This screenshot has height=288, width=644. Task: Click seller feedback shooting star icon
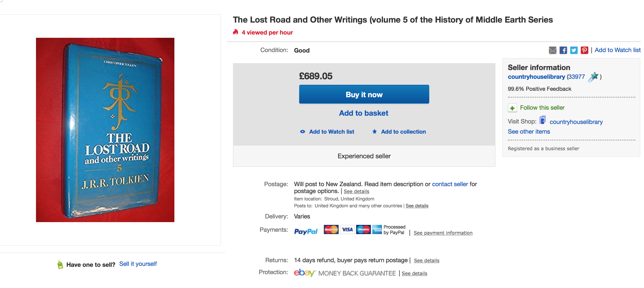click(593, 77)
